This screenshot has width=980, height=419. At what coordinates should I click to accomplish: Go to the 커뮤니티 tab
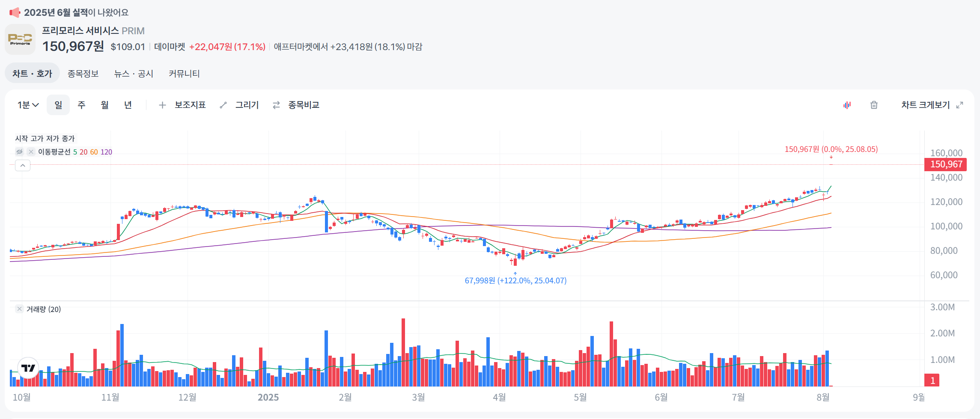(x=184, y=74)
